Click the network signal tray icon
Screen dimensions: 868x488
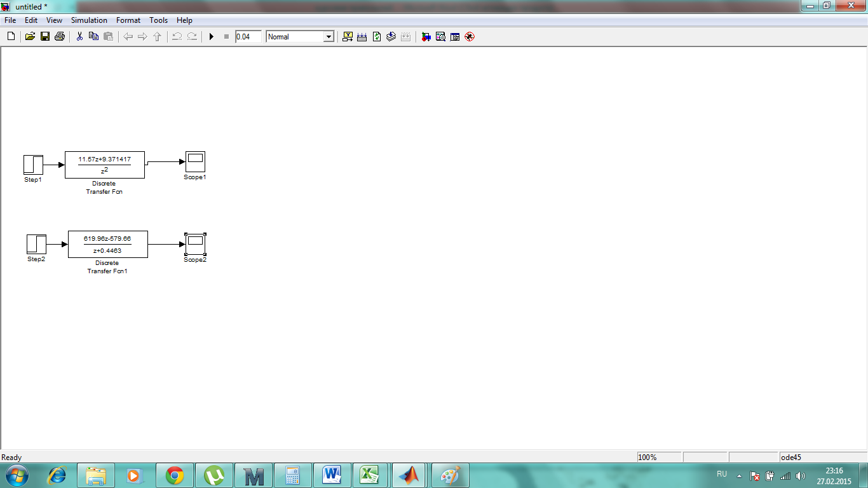(x=785, y=476)
